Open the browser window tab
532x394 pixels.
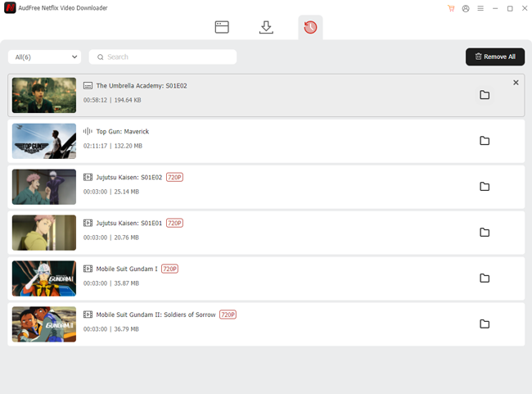tap(222, 27)
